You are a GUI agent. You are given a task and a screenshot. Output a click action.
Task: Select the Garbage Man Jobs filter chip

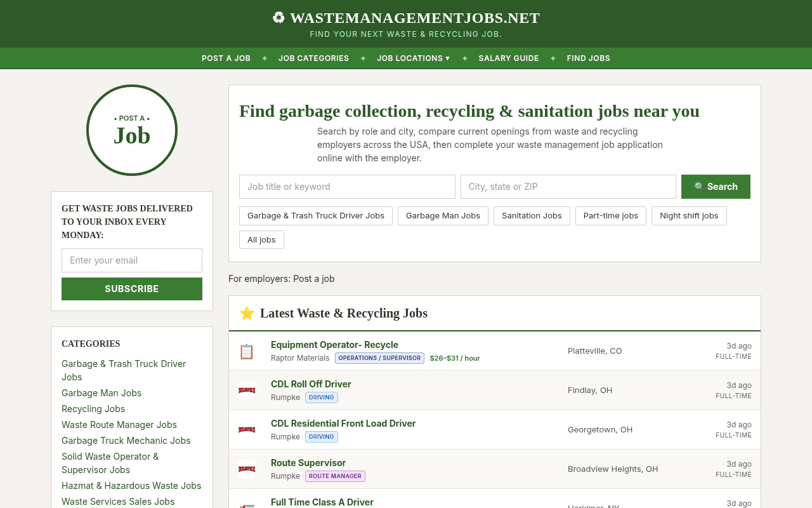click(x=443, y=216)
